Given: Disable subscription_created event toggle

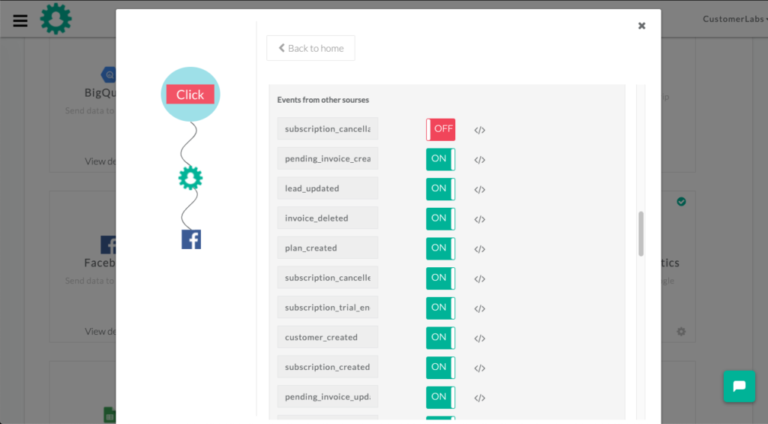Looking at the screenshot, I should point(440,368).
